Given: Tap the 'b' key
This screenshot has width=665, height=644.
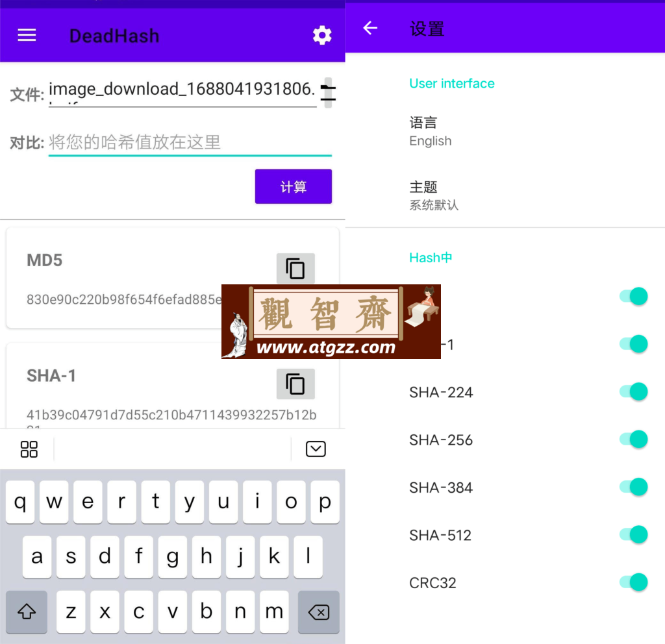Looking at the screenshot, I should (207, 612).
